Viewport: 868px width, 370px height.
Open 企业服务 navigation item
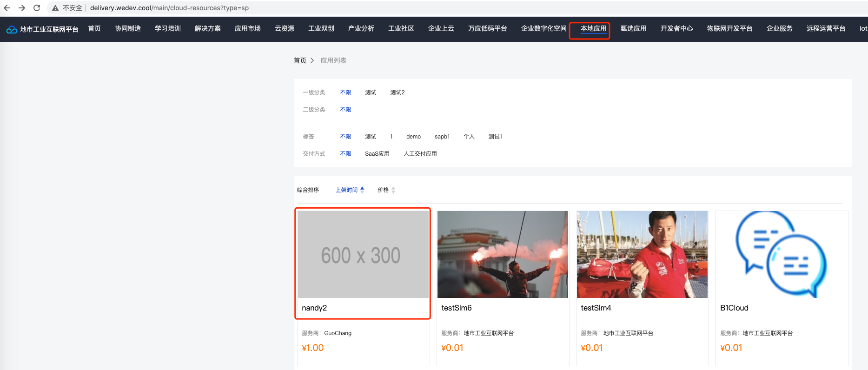[x=780, y=29]
